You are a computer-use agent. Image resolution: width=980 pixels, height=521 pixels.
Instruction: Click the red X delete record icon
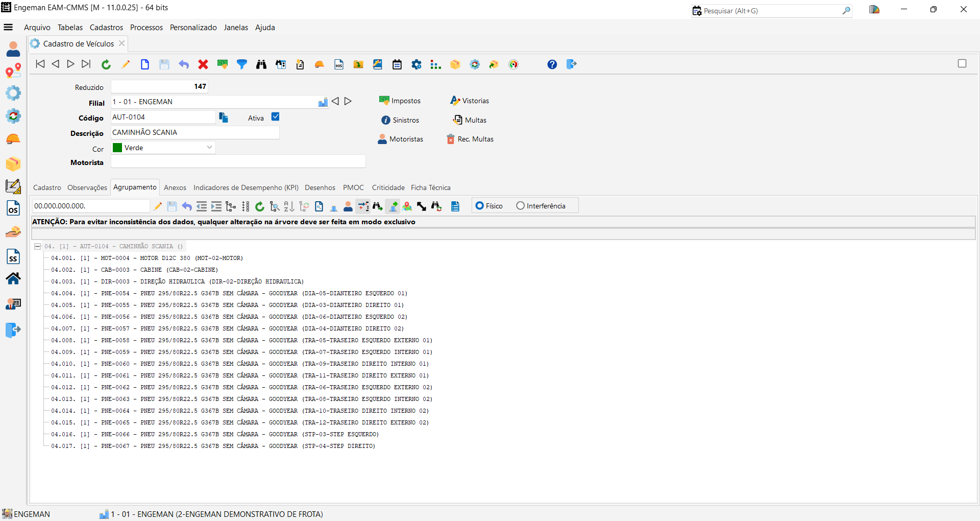coord(203,64)
